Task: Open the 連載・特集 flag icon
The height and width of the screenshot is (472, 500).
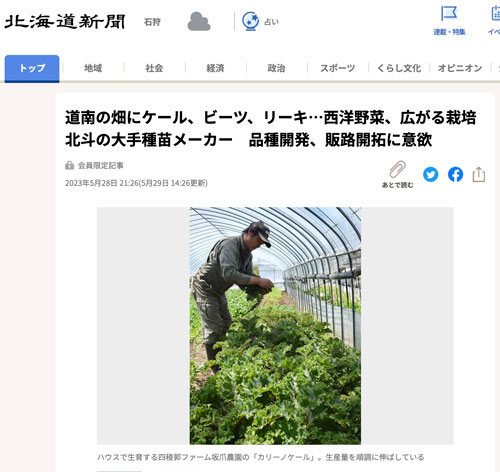Action: (x=449, y=14)
